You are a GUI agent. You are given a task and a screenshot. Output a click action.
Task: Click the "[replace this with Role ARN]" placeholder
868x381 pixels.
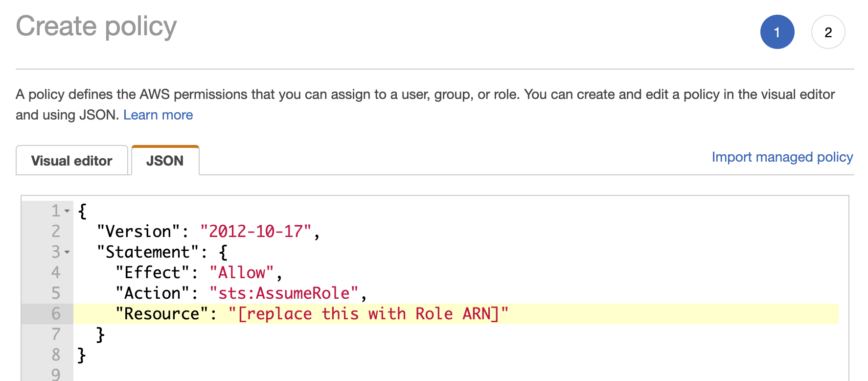(x=368, y=314)
